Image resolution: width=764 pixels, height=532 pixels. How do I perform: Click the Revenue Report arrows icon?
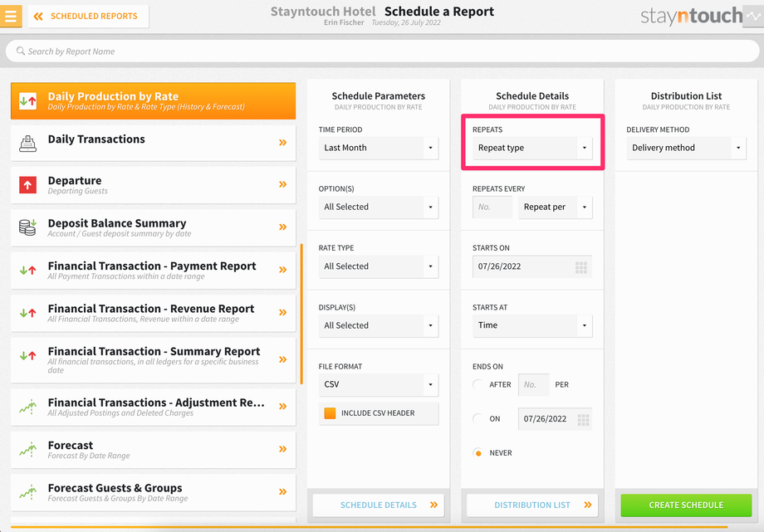(x=27, y=313)
